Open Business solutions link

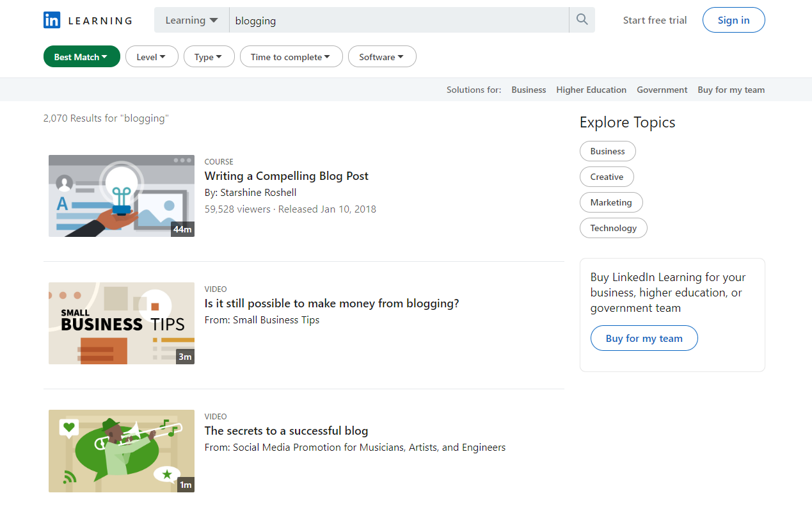click(x=529, y=90)
